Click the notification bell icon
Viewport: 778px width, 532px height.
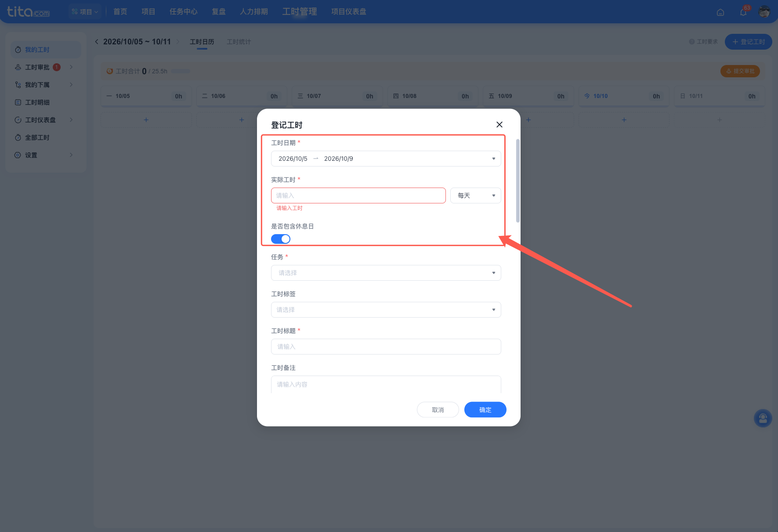(x=743, y=12)
